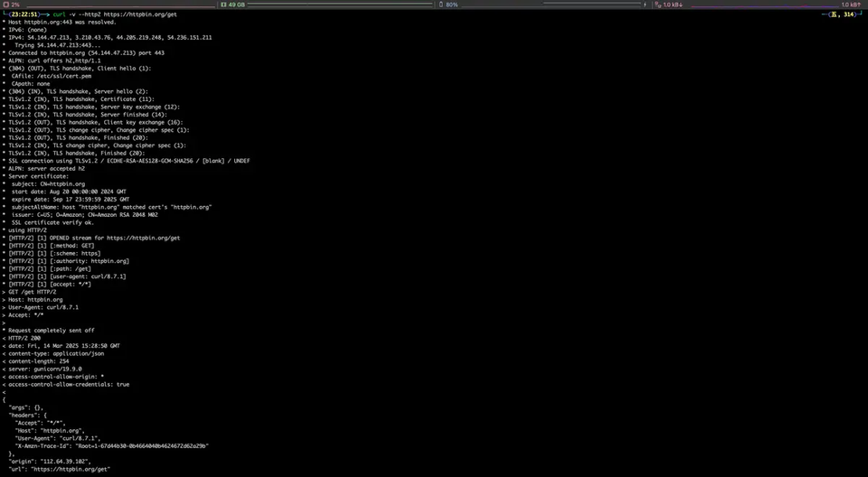Click the X-Amzn-Trace-Id value
The image size is (868, 477).
[x=142, y=446]
